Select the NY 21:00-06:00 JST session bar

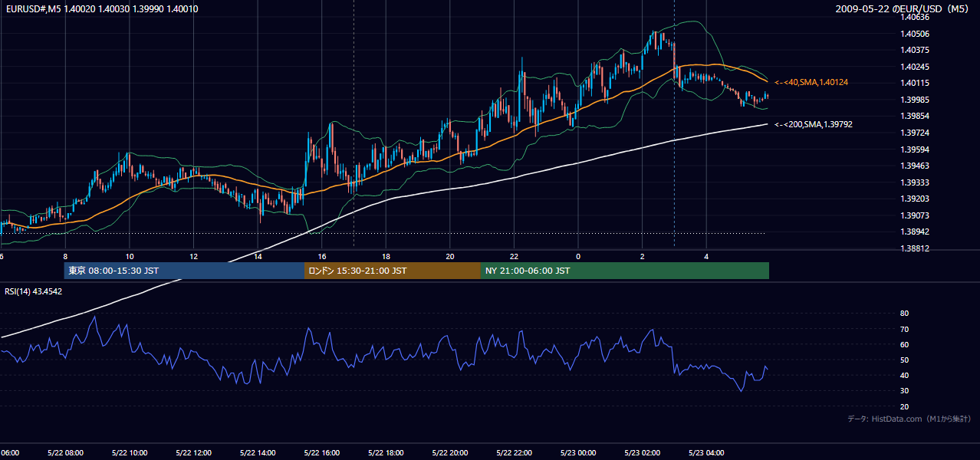click(625, 271)
